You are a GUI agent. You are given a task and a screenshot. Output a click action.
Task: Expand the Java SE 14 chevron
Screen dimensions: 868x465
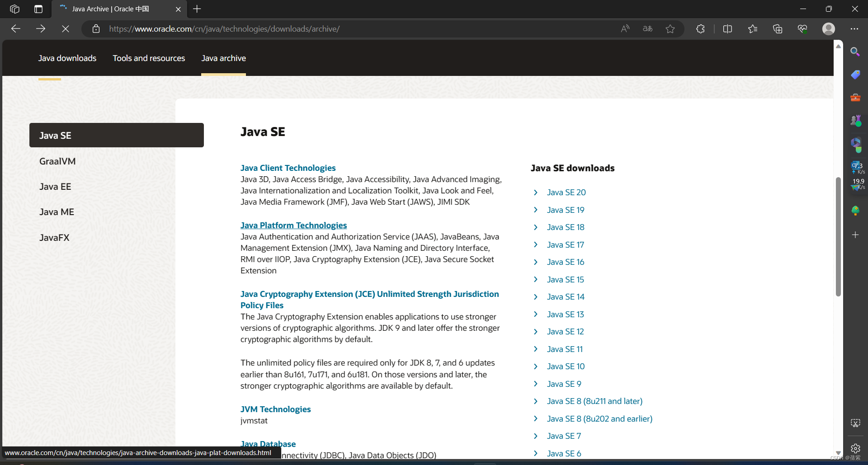pyautogui.click(x=536, y=297)
